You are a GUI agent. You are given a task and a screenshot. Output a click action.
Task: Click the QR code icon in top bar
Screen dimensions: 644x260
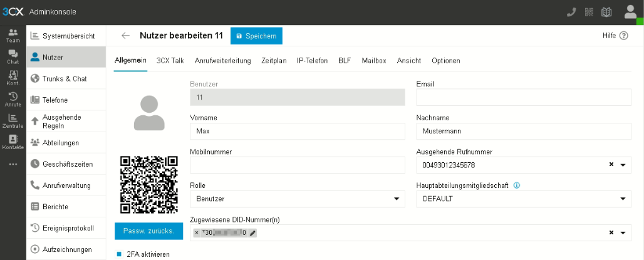click(x=588, y=12)
